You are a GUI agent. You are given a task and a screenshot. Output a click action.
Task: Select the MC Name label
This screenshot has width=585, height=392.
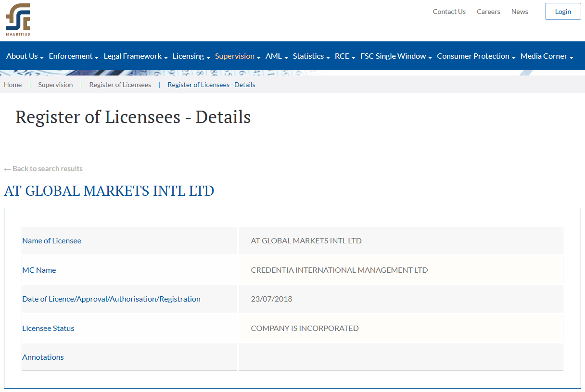click(x=39, y=270)
